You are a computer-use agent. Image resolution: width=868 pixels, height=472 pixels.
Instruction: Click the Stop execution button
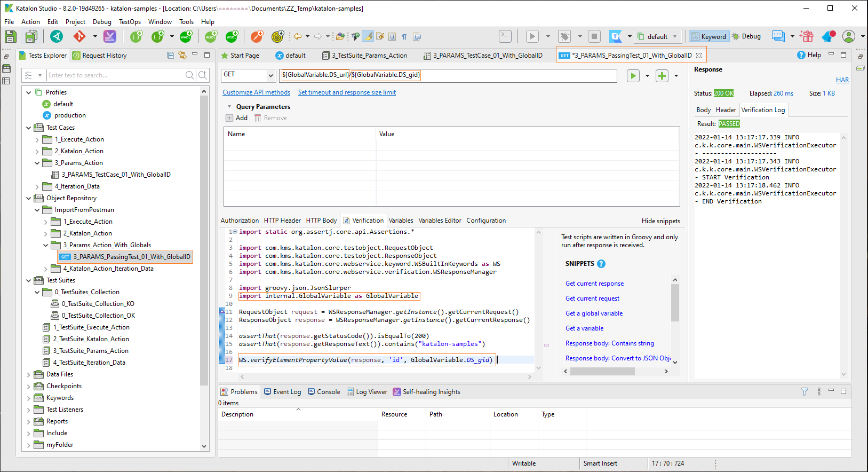(594, 36)
